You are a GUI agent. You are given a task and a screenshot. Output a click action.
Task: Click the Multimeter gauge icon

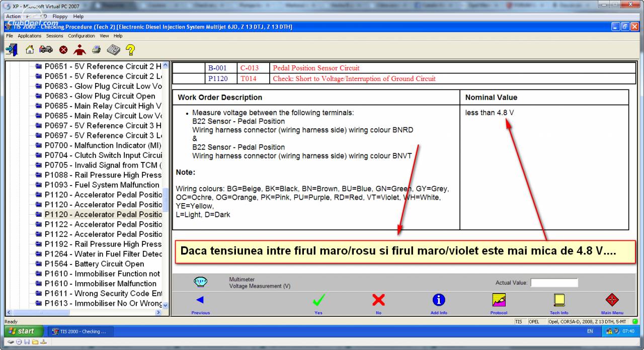200,282
